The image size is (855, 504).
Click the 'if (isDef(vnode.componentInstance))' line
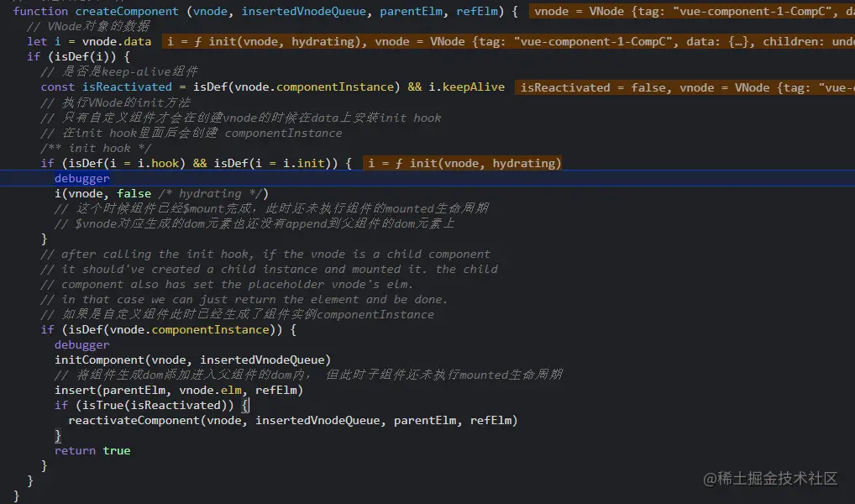(169, 329)
